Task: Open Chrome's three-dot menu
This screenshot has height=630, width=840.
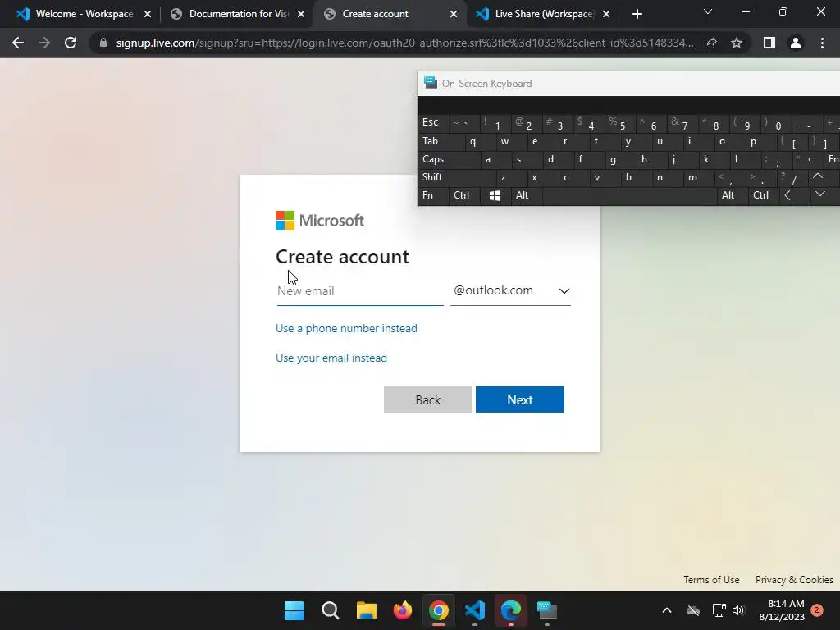Action: 822,43
